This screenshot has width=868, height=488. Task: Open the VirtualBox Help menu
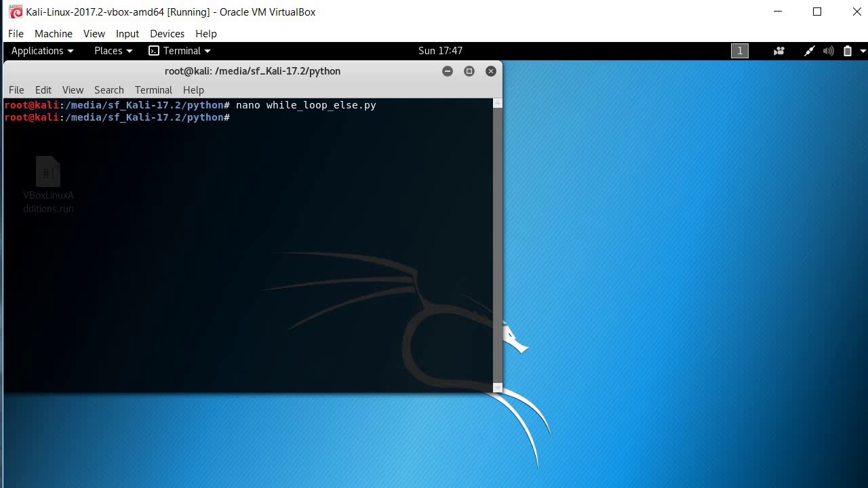tap(206, 33)
